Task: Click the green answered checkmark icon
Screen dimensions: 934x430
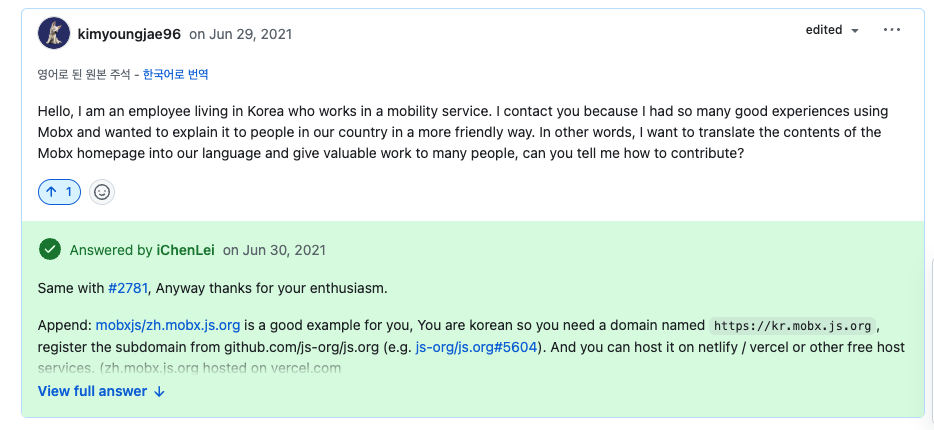Action: pos(50,250)
